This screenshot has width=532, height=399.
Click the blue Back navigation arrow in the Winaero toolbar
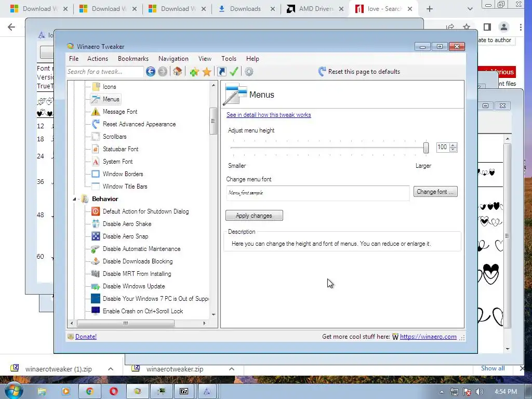point(151,72)
